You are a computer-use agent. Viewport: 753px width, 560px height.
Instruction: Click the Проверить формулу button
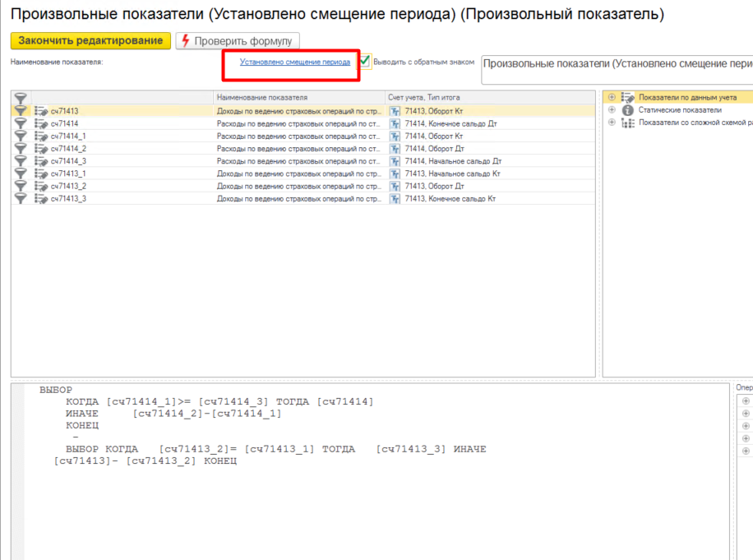pos(238,41)
